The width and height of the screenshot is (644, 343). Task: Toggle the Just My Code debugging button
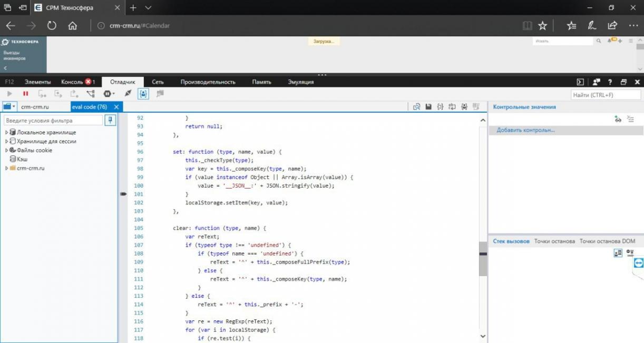click(143, 94)
